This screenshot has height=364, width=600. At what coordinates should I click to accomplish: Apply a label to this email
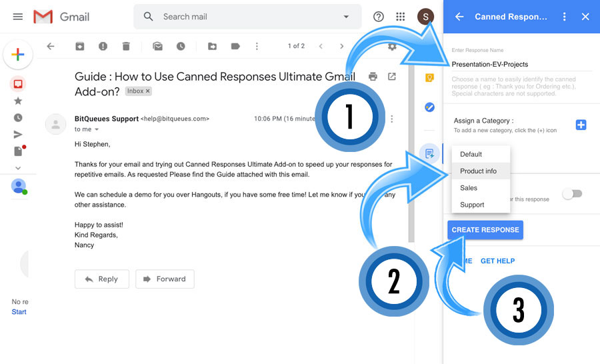(x=235, y=46)
